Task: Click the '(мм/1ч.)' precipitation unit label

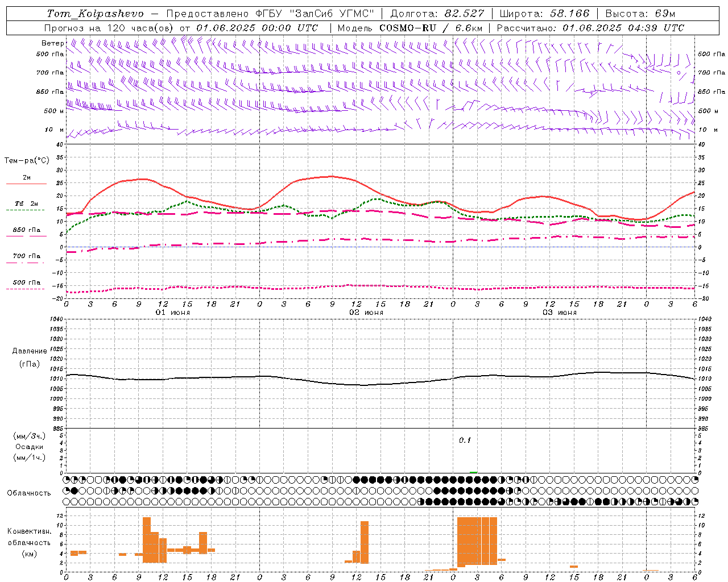Action: [30, 458]
